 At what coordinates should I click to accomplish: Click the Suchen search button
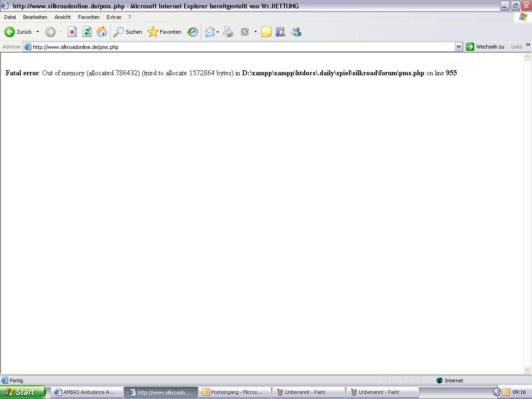(128, 32)
